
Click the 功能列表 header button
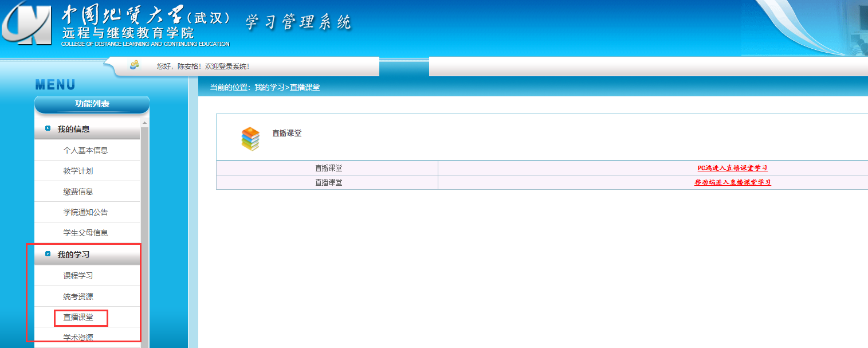click(92, 104)
